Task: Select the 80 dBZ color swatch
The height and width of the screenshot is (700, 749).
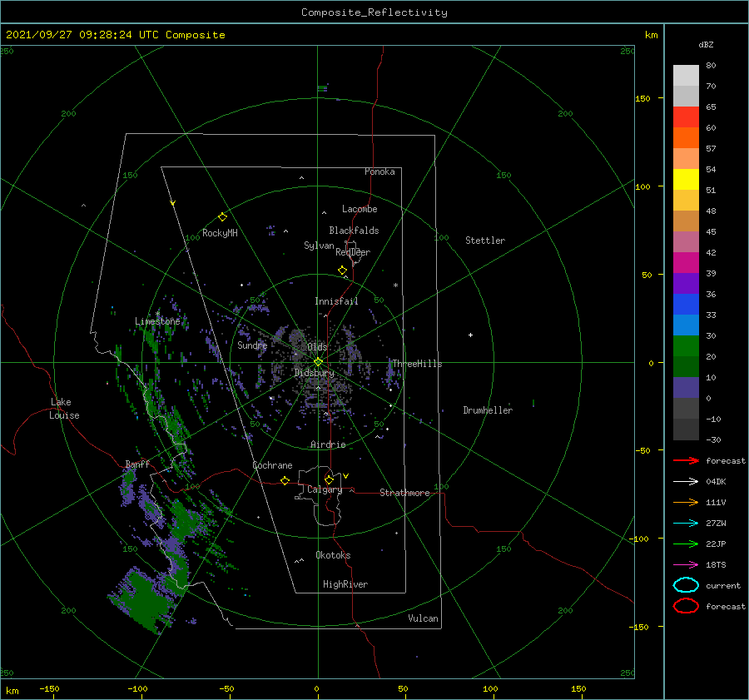Action: click(686, 76)
